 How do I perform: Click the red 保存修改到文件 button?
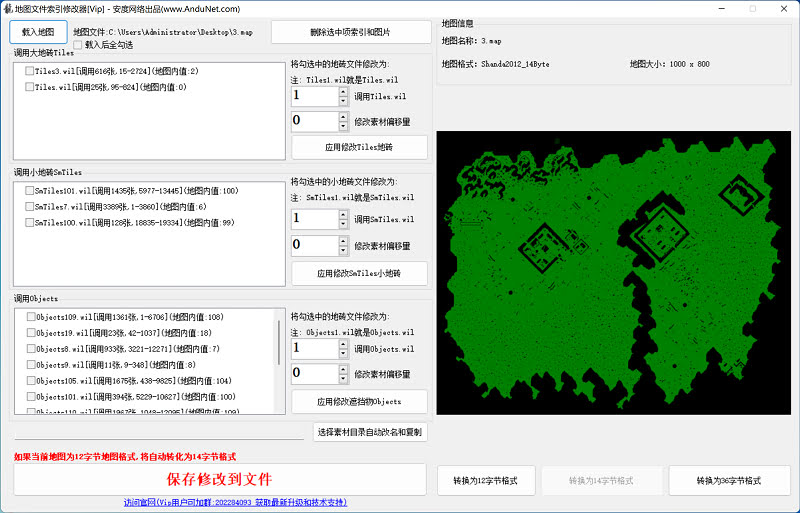click(x=220, y=479)
